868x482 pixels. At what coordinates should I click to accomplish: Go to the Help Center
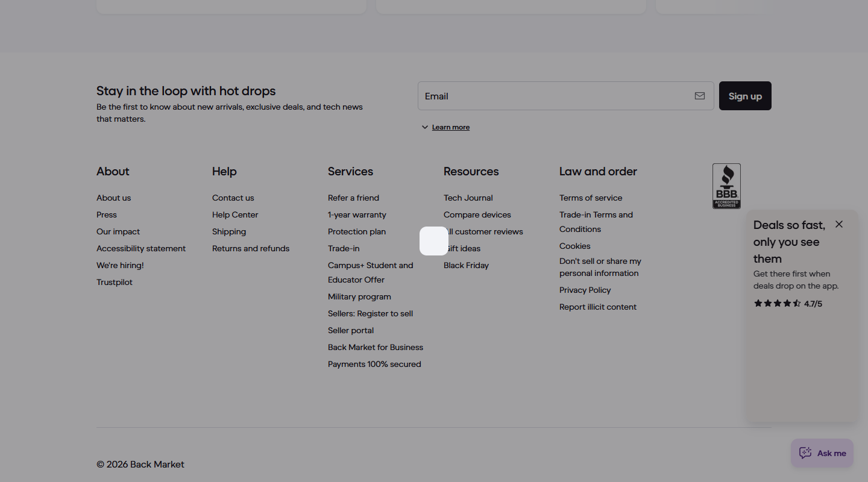click(x=235, y=214)
